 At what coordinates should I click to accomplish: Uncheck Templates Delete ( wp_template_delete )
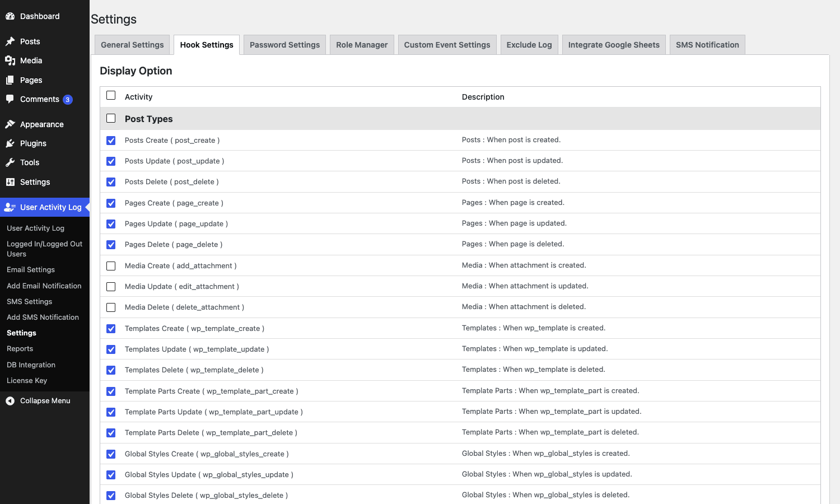click(x=111, y=370)
